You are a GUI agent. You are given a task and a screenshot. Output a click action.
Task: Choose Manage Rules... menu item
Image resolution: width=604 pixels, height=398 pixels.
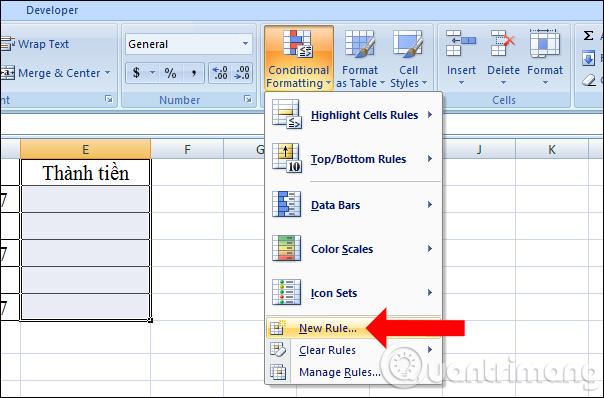pos(353,372)
